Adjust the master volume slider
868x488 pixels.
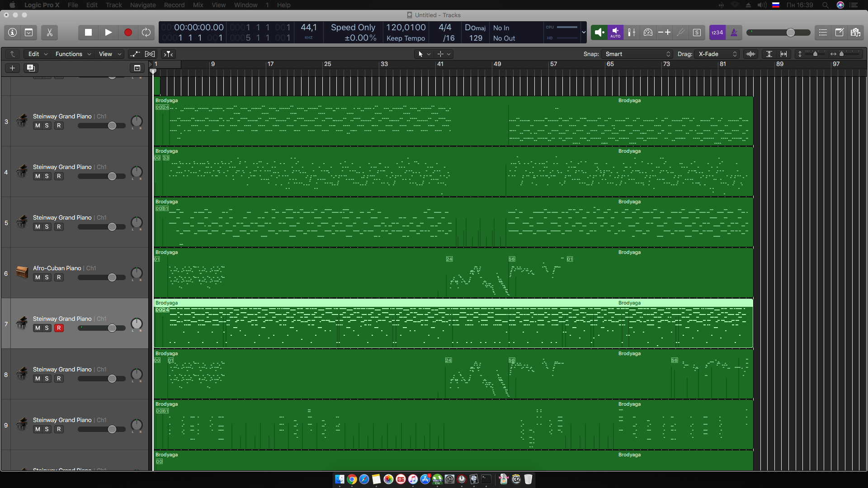[790, 33]
